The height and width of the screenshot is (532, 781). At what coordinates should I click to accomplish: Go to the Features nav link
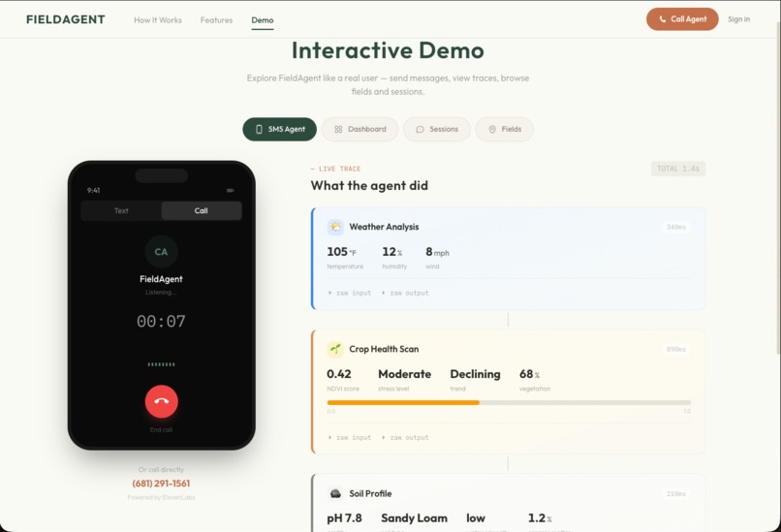coord(216,20)
